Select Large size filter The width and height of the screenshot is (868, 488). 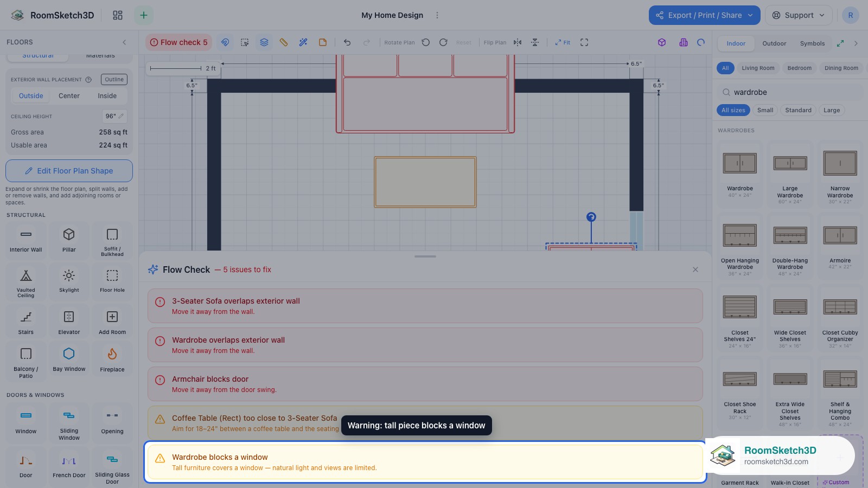coord(832,110)
